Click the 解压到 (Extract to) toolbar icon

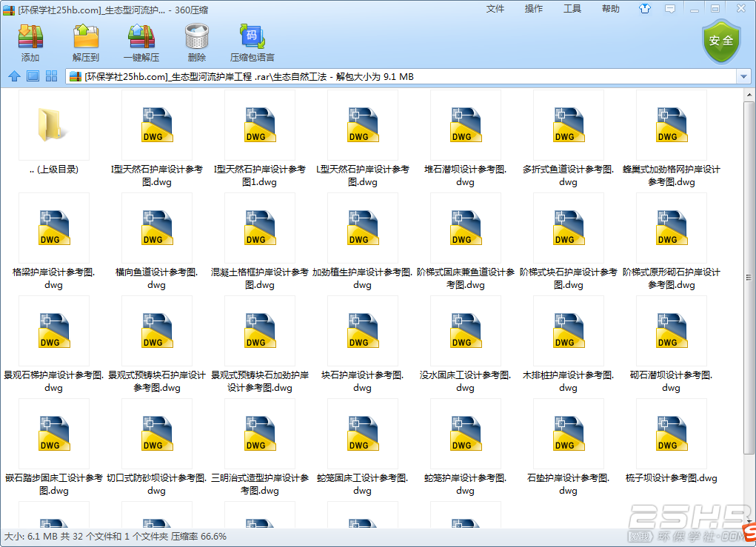point(86,36)
